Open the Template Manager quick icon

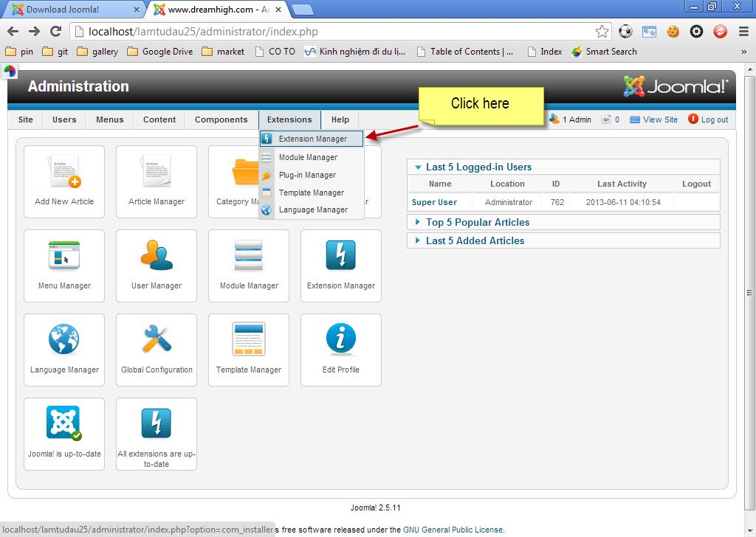(248, 349)
